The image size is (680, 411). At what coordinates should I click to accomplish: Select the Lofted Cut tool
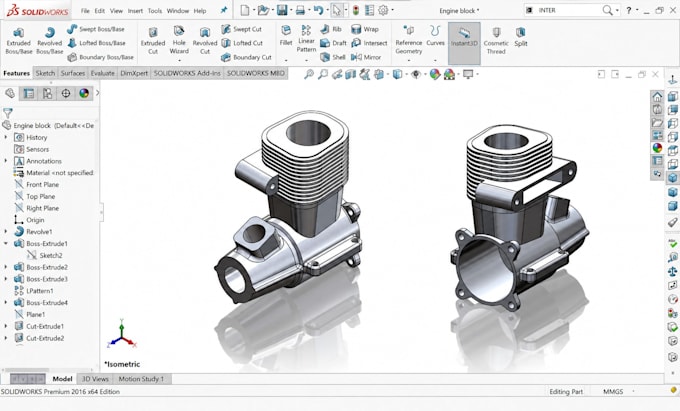pos(242,43)
